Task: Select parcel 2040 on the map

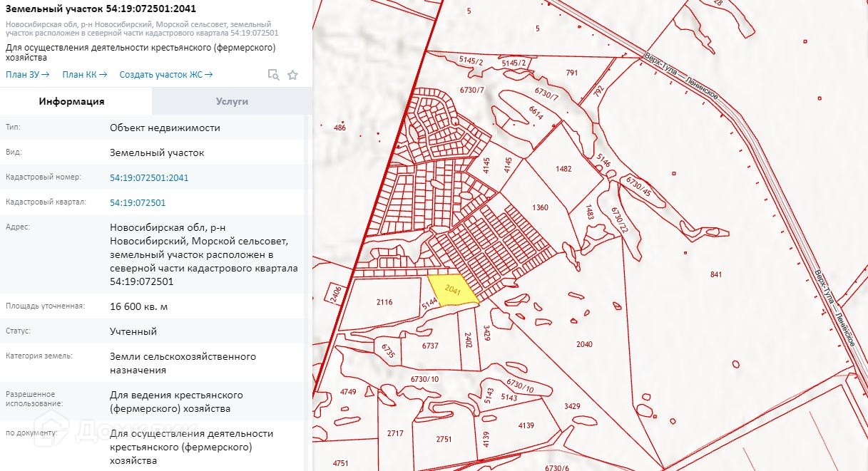Action: [584, 344]
